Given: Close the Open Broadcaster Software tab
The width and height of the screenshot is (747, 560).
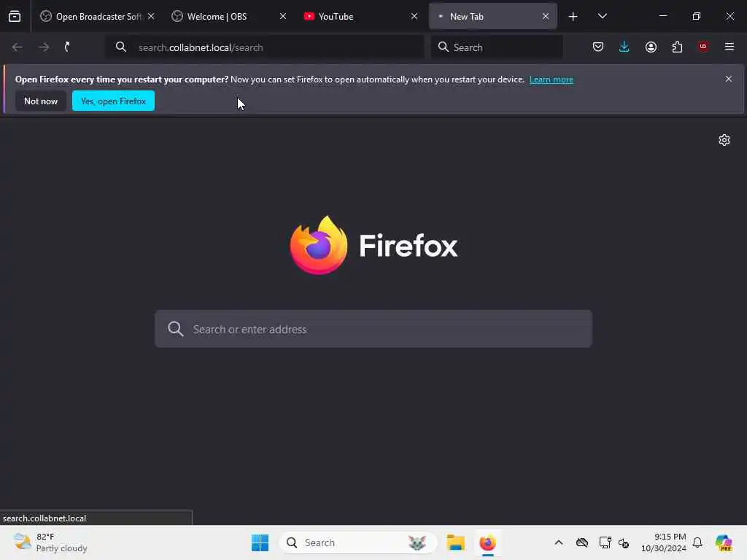Looking at the screenshot, I should [151, 16].
